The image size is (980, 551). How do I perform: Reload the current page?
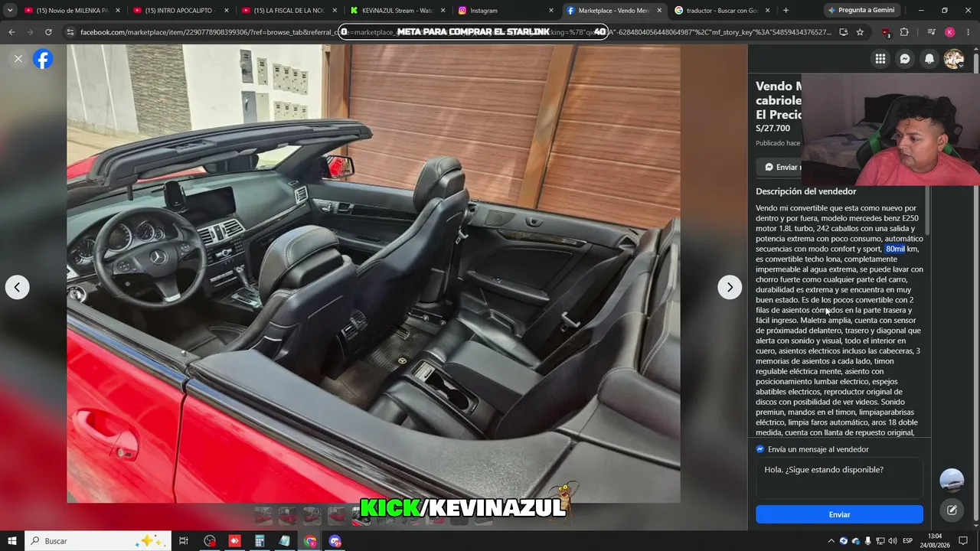coord(48,32)
